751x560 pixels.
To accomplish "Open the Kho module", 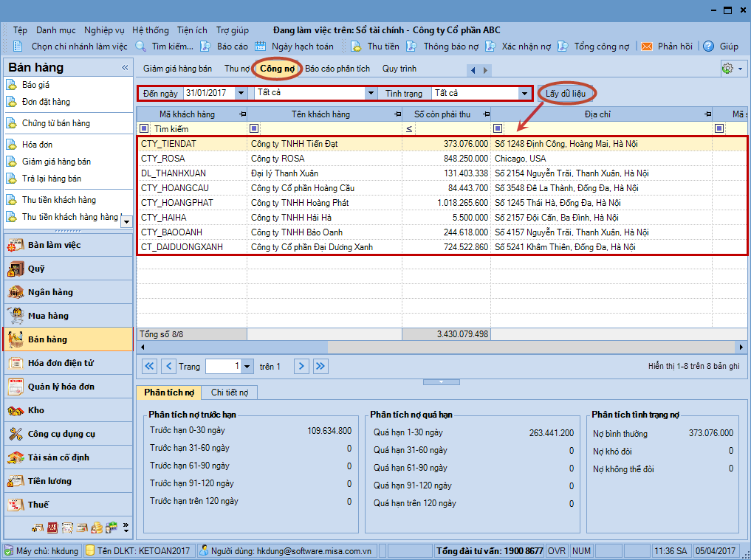I will pos(68,410).
